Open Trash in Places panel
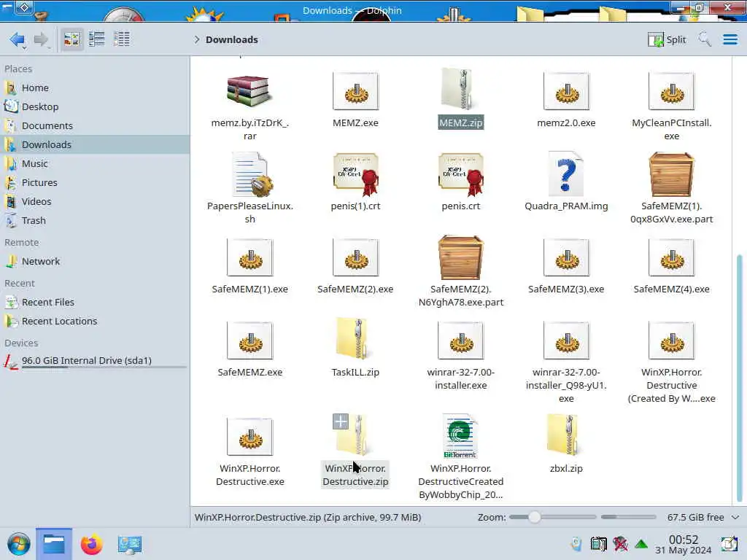 tap(95, 220)
